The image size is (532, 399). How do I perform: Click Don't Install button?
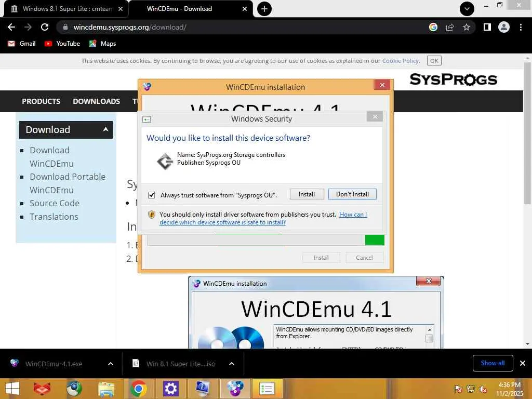[352, 194]
